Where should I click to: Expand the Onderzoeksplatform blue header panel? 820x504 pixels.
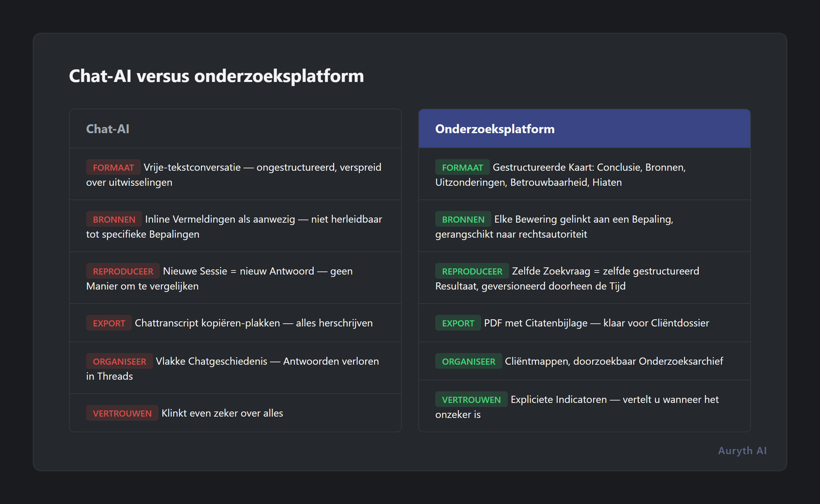[x=584, y=129]
